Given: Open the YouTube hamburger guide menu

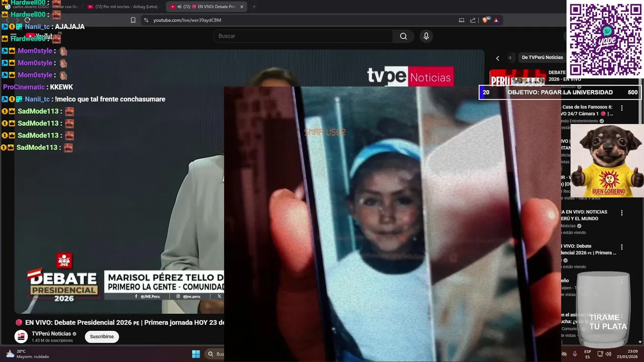Looking at the screenshot, I should (x=14, y=36).
